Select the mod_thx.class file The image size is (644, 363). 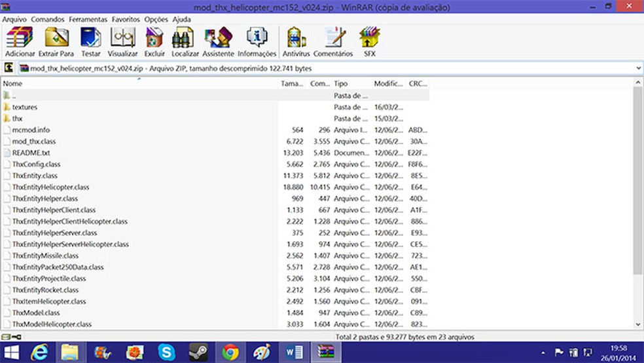[33, 142]
